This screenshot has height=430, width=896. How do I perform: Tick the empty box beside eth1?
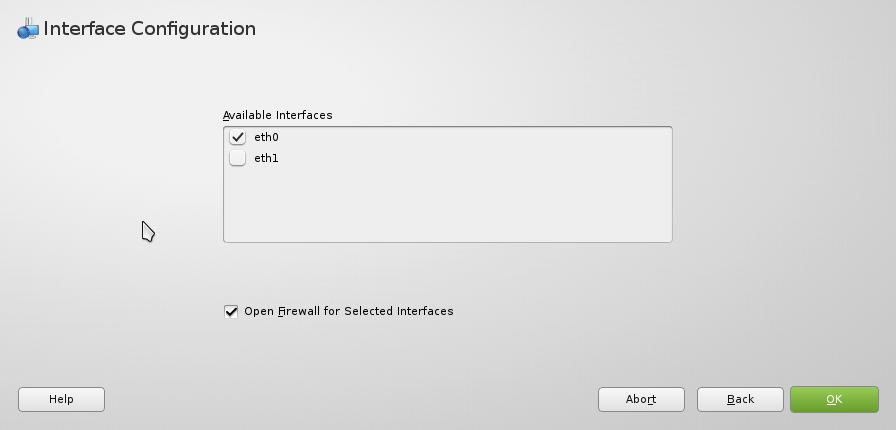pos(237,158)
